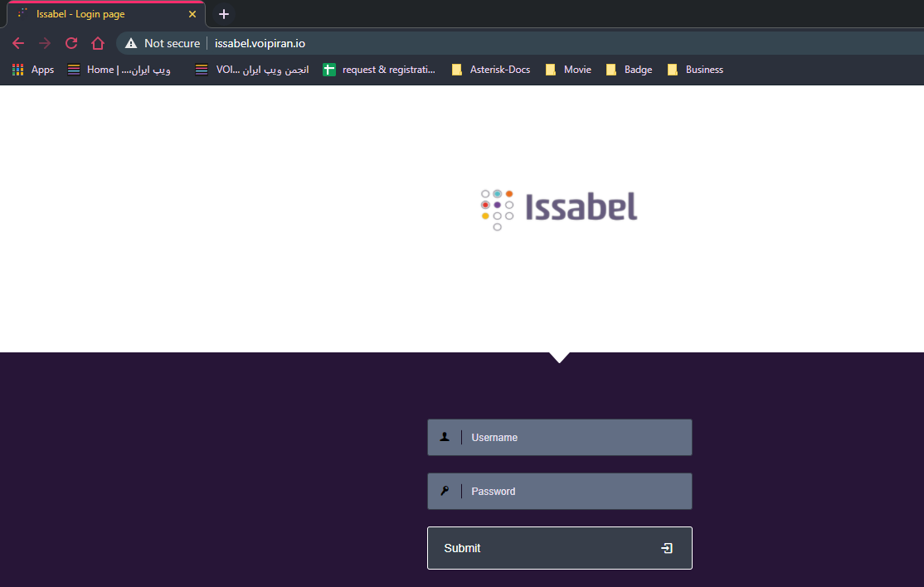
Task: Focus the Password input field
Action: (x=559, y=491)
